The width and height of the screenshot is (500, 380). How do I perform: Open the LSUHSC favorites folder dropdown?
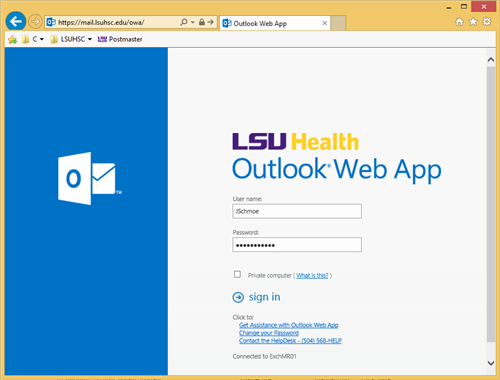[x=71, y=39]
